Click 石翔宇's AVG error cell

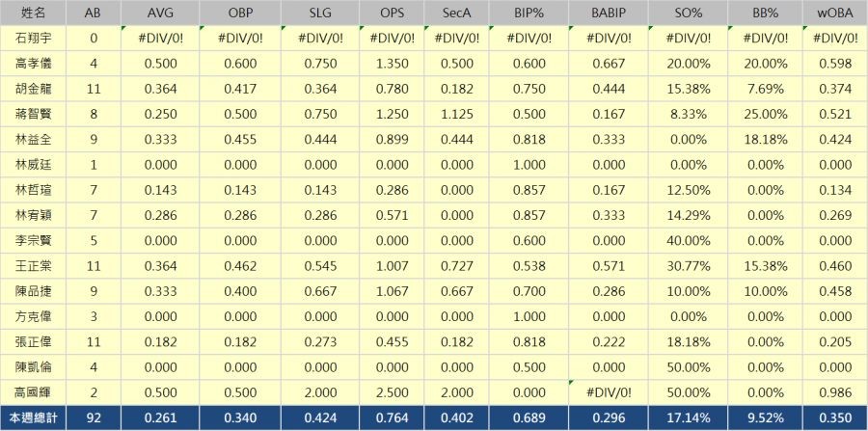click(161, 39)
